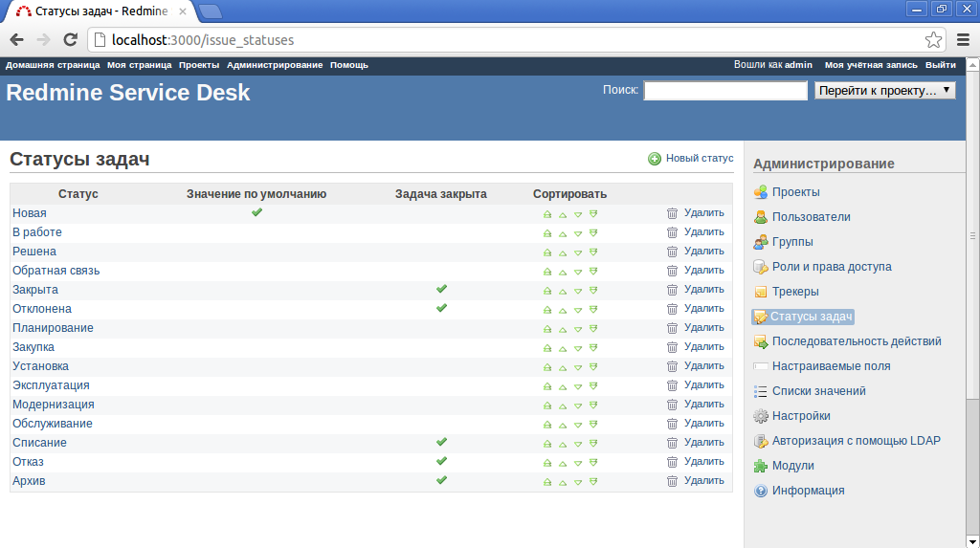
Task: Open 'Трекеры' admin section
Action: 795,292
